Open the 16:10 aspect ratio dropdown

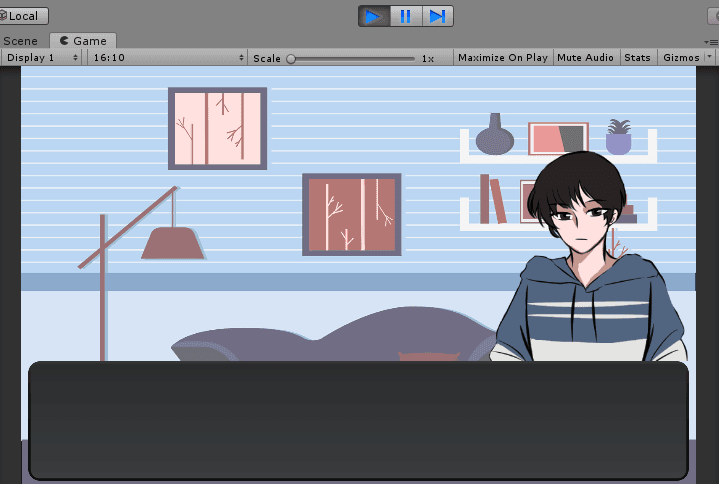(167, 58)
